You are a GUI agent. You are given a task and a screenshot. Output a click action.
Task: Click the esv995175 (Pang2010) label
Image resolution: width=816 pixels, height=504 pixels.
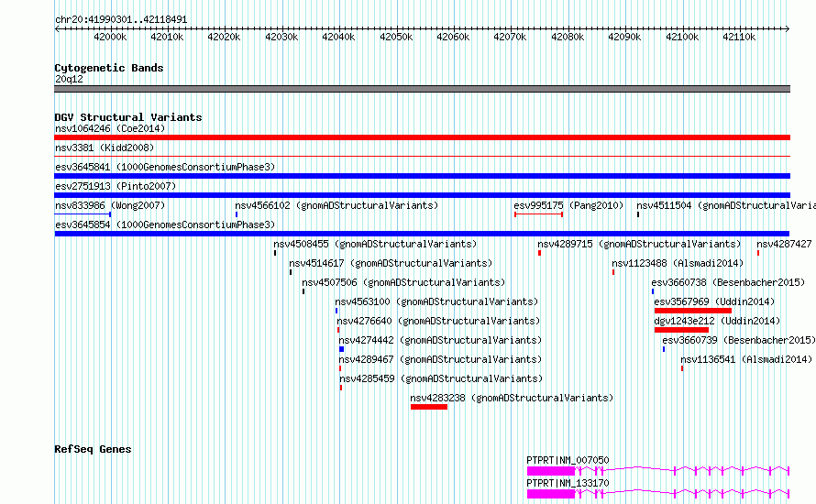click(568, 205)
